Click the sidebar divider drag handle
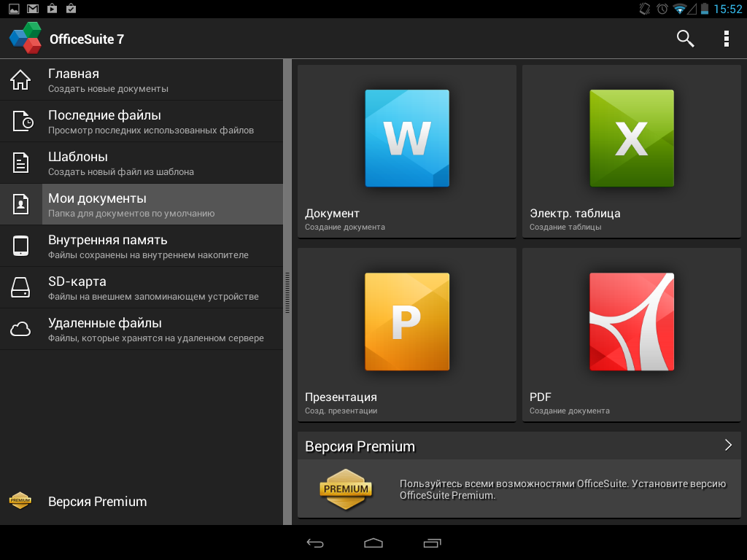The width and height of the screenshot is (747, 560). [x=287, y=292]
